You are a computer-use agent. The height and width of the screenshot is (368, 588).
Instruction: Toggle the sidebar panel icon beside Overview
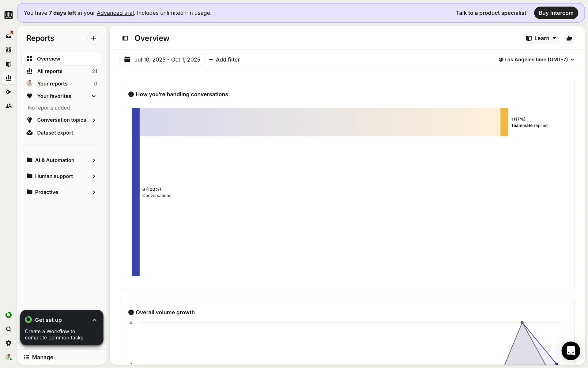[x=125, y=38]
